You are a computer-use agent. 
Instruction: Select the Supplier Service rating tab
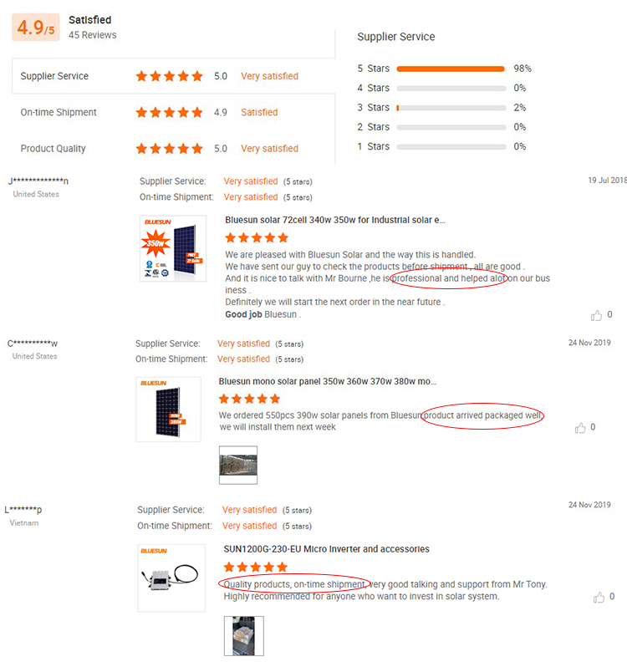(174, 76)
